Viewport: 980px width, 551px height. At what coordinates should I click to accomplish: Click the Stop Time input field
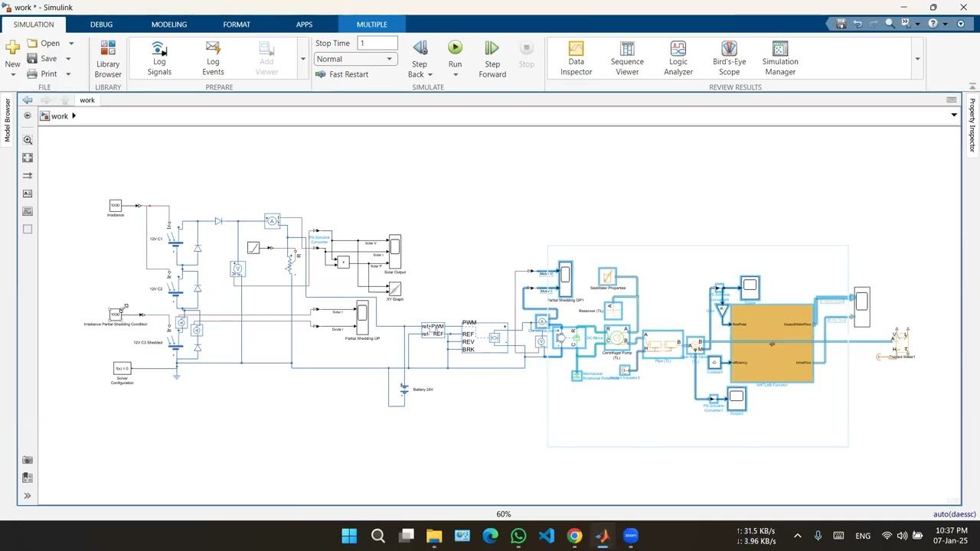[x=377, y=44]
